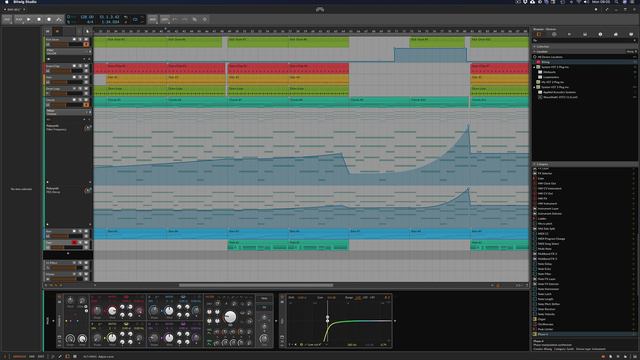Toggle automation lane button on top green track
Viewport: 640px width, 360px height.
tap(86, 44)
